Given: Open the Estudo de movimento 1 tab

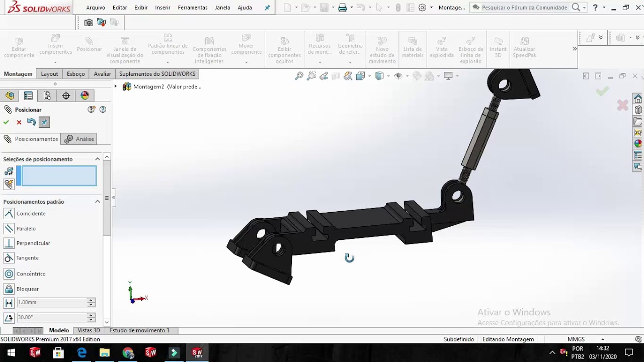Looking at the screenshot, I should (139, 331).
